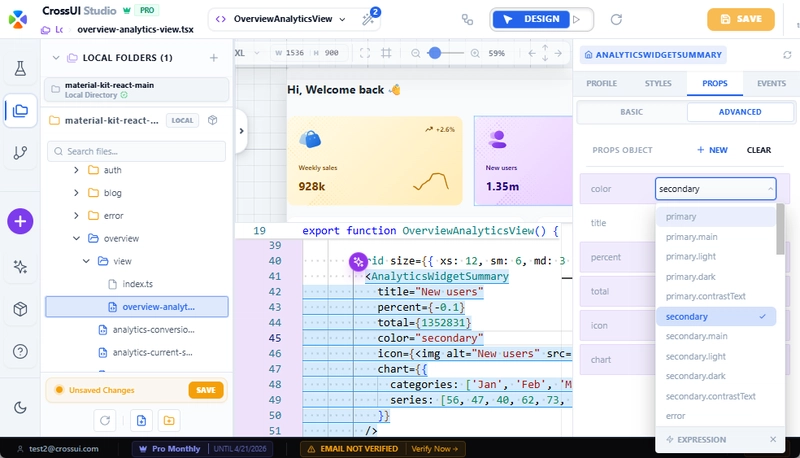Click the DESIGN mode button
The height and width of the screenshot is (458, 800).
531,19
